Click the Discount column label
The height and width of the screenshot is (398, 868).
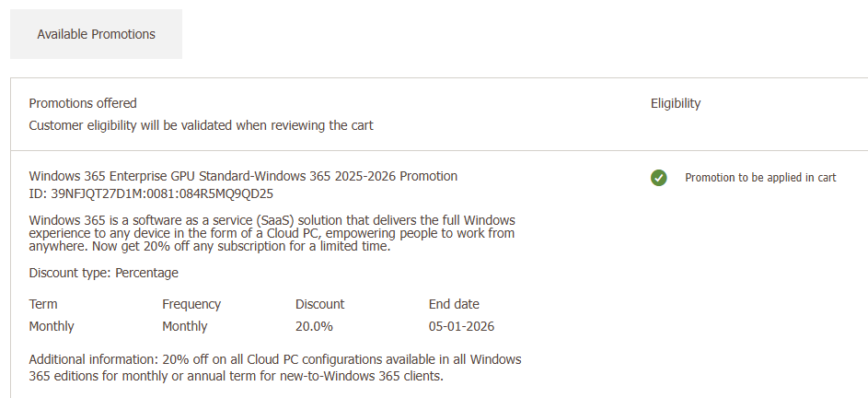click(x=319, y=304)
